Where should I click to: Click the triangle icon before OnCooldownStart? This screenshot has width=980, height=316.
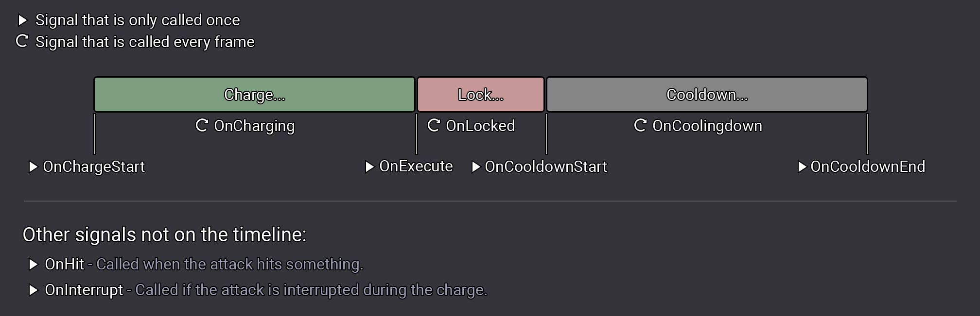(476, 167)
